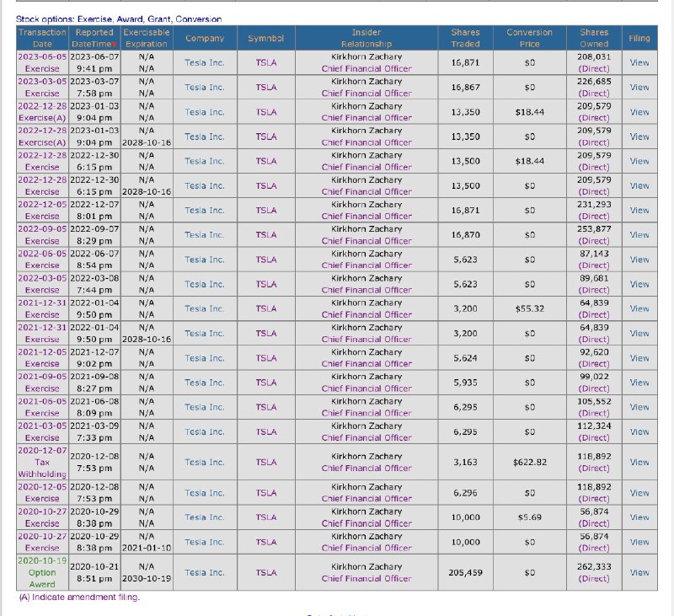The image size is (674, 616).
Task: Click the Shares Owned column header
Action: coord(594,38)
